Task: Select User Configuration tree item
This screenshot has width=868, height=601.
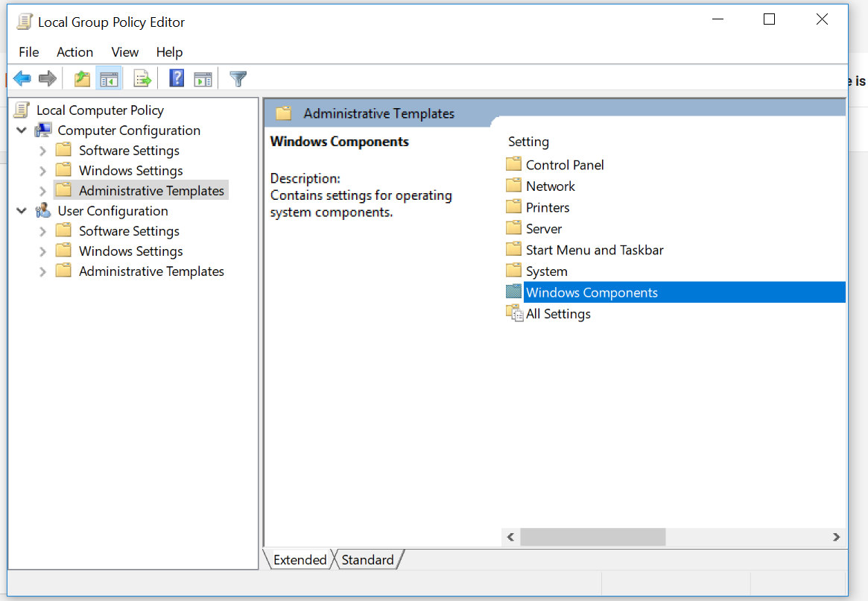Action: [x=113, y=211]
